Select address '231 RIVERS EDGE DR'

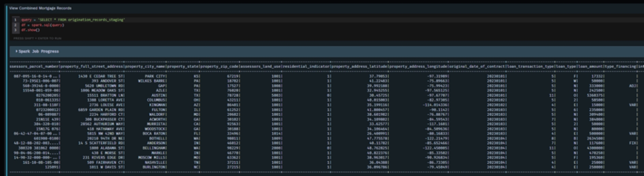pyautogui.click(x=103, y=157)
